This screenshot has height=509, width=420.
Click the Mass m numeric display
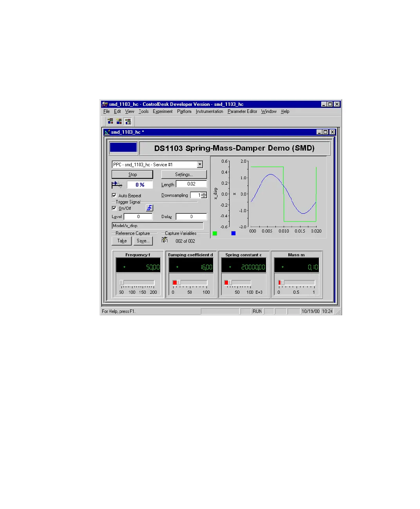click(297, 265)
